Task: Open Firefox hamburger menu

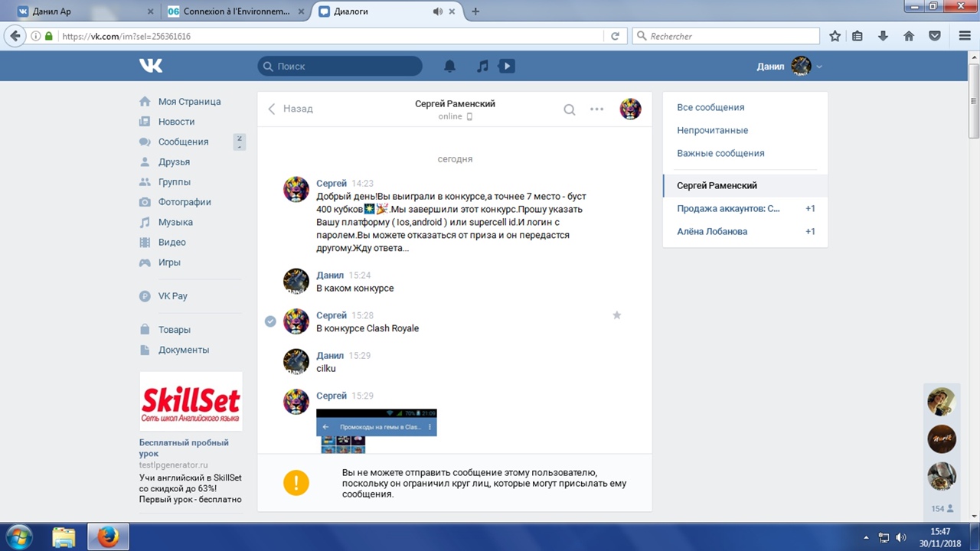Action: 964,36
